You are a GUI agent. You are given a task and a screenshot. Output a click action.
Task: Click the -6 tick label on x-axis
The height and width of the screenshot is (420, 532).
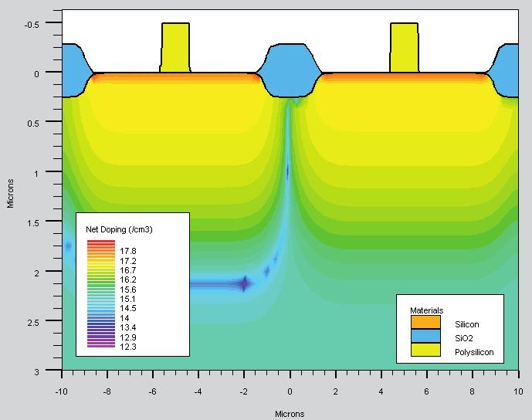click(153, 391)
